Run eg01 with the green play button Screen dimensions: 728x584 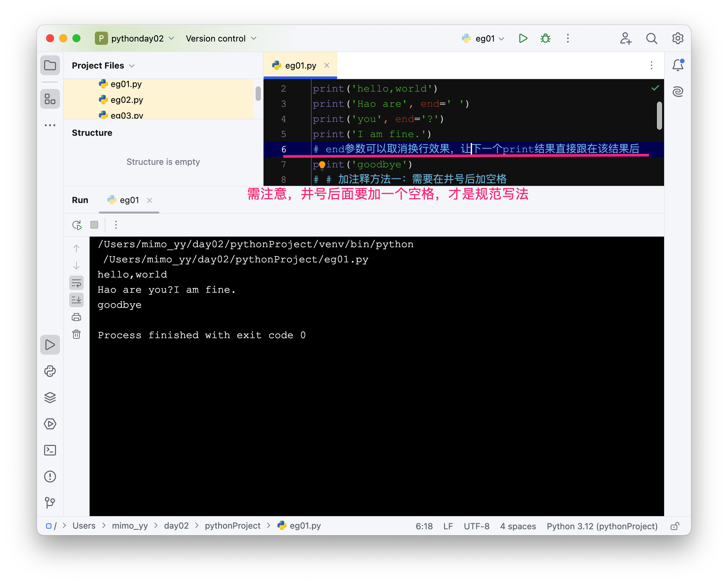pos(523,39)
